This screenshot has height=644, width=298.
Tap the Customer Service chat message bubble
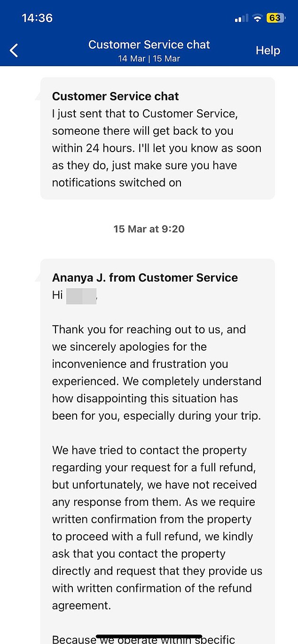click(157, 138)
